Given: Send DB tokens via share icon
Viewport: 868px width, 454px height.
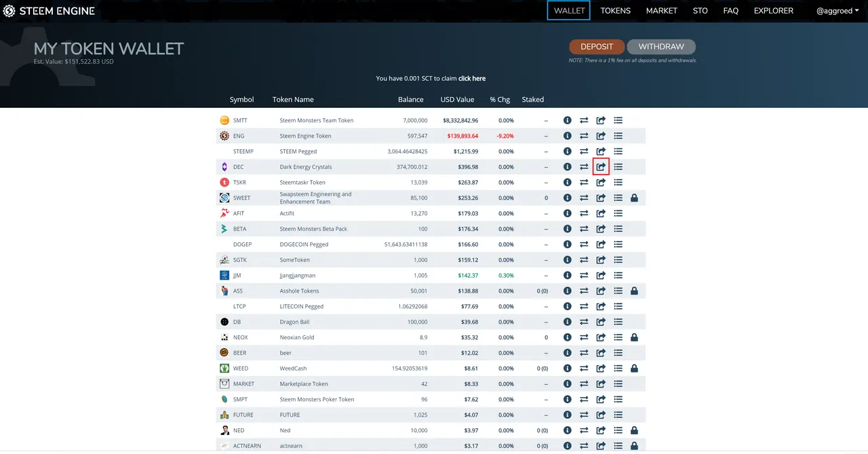Looking at the screenshot, I should coord(601,322).
